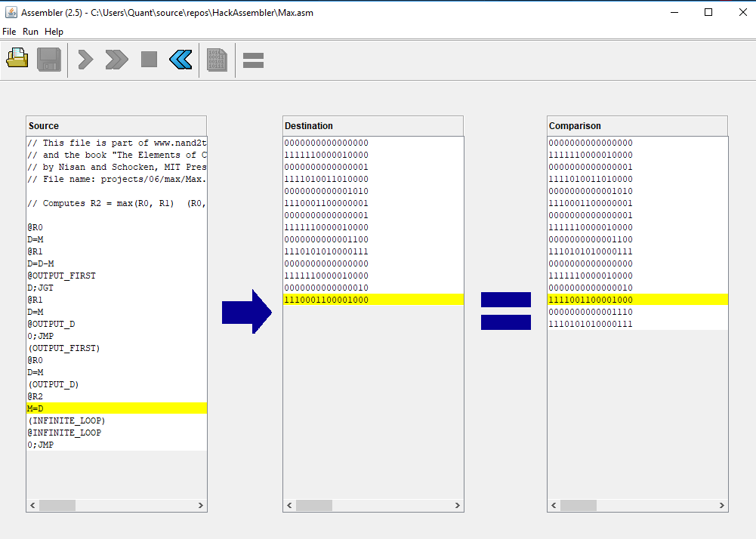This screenshot has height=539, width=756.
Task: Open the File menu
Action: [x=9, y=32]
